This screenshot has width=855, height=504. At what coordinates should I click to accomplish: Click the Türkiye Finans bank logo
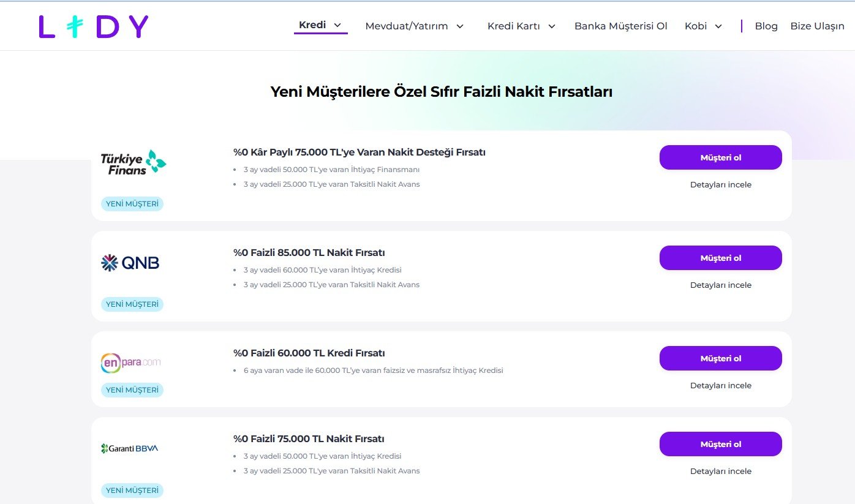[134, 162]
